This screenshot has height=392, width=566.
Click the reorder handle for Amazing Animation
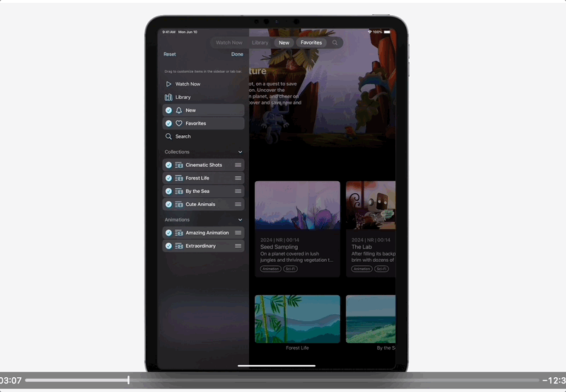(x=238, y=233)
